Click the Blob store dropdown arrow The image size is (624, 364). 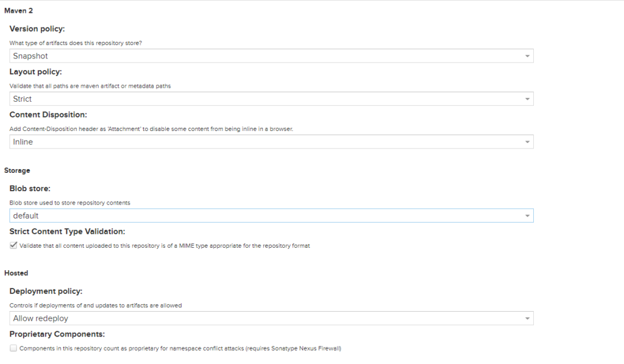(527, 215)
